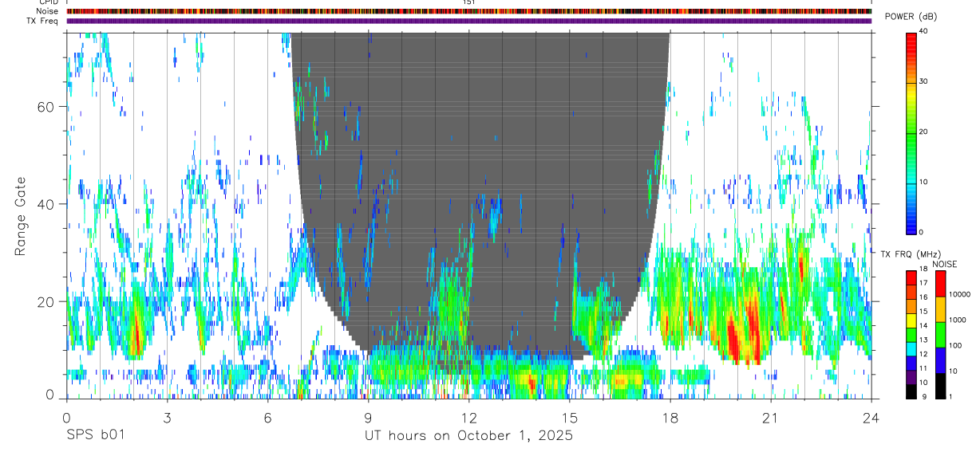The width and height of the screenshot is (980, 452).
Task: Click the 'UT hours on October 1, 2025' label
Action: (469, 435)
